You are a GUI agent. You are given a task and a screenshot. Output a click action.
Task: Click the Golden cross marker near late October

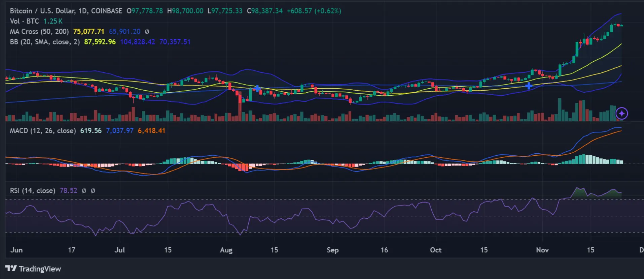tap(529, 86)
